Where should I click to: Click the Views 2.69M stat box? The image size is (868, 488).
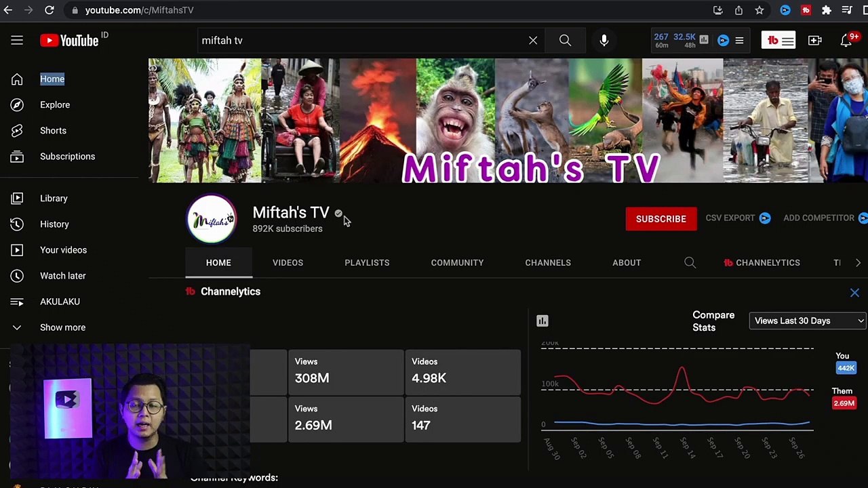(346, 419)
